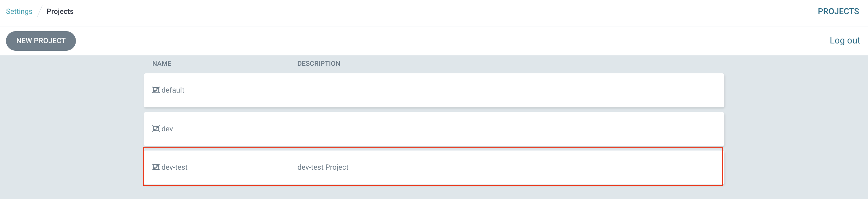This screenshot has width=868, height=199.
Task: Sort by the NAME column header
Action: 162,63
